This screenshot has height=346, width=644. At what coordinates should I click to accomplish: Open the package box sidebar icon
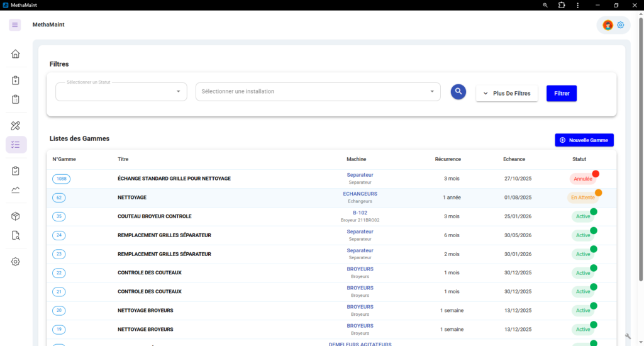[x=16, y=216]
